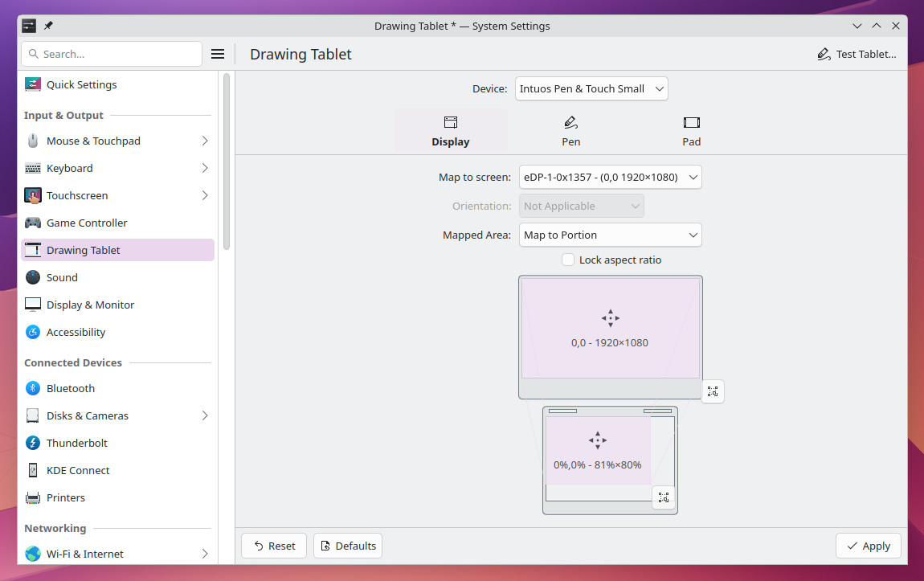Click the Sound speaker icon
The width and height of the screenshot is (924, 581).
pyautogui.click(x=33, y=277)
